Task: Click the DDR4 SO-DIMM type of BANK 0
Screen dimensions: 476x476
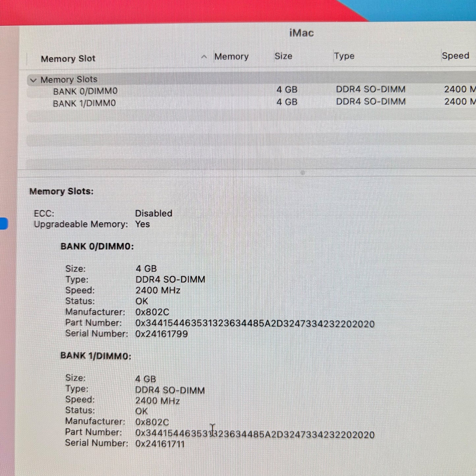Action: point(370,89)
